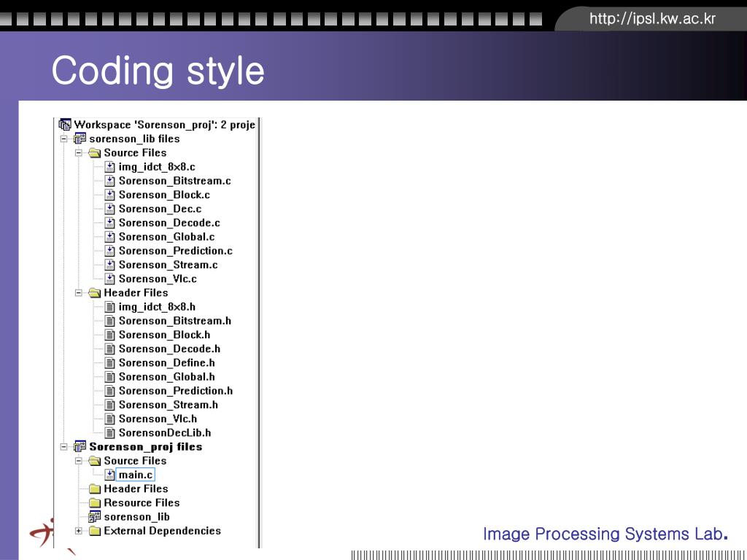The height and width of the screenshot is (560, 747).
Task: Click the Header Files folder icon under sorenson_lib
Action: pos(94,293)
